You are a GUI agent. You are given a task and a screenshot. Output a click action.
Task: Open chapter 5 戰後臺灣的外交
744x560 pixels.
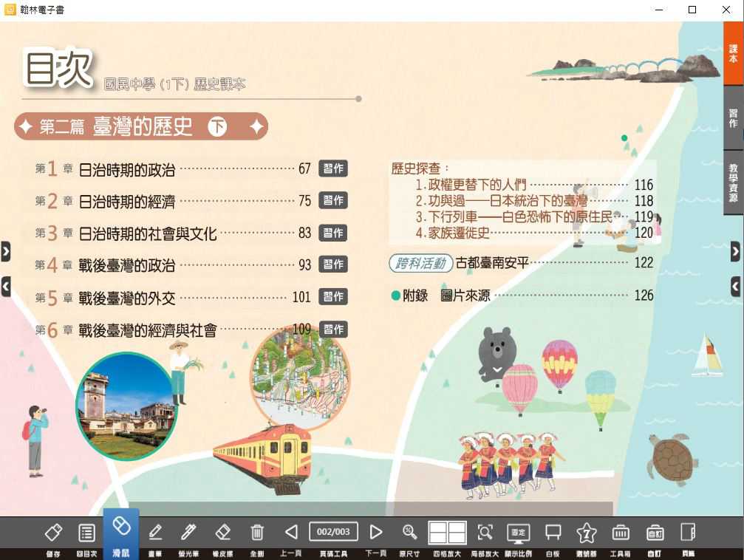[127, 298]
